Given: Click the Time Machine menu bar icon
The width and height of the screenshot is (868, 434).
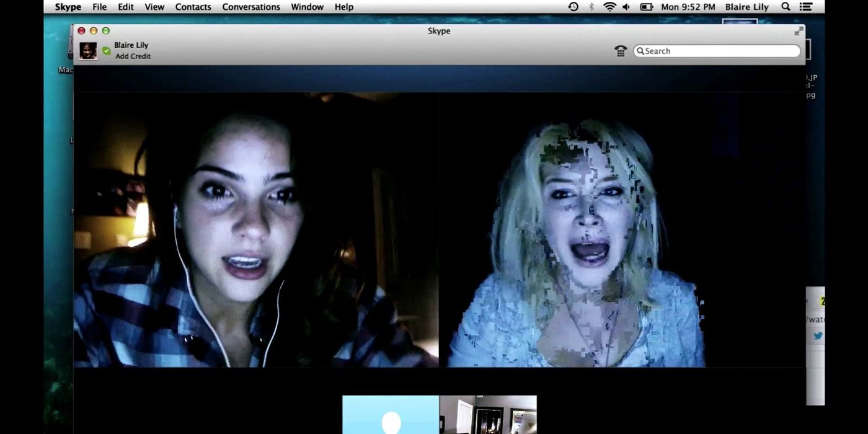Looking at the screenshot, I should [573, 7].
